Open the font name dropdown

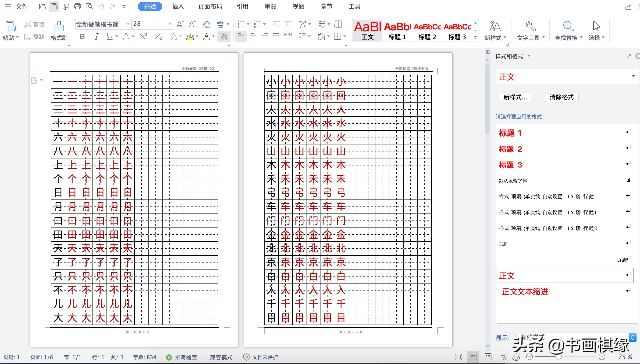128,24
